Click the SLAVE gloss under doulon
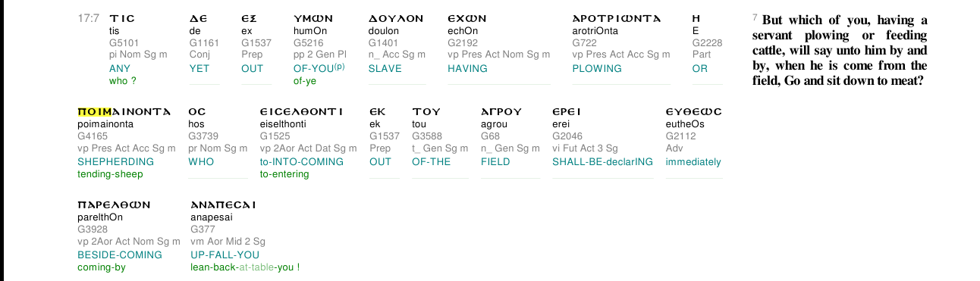This screenshot has height=281, width=980. [x=385, y=68]
